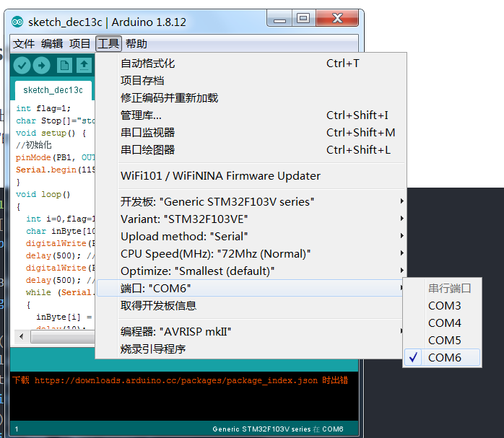Click code line void loop()

click(43, 195)
